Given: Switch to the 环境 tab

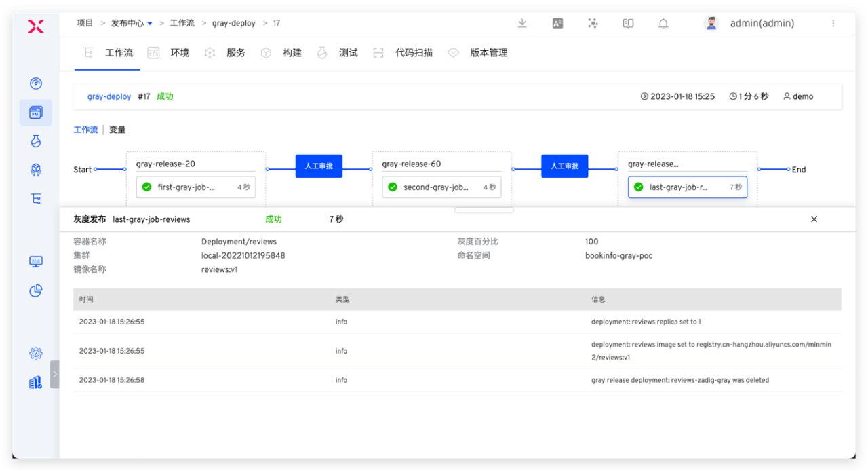Looking at the screenshot, I should (179, 53).
